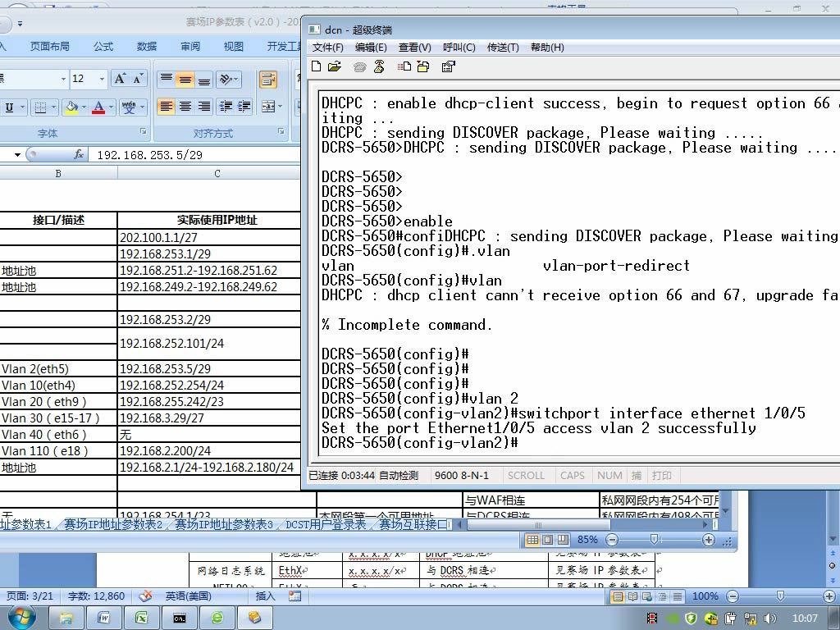Screen dimensions: 840x630
Task: Switch Excel to Page Layout view
Action: pyautogui.click(x=547, y=540)
